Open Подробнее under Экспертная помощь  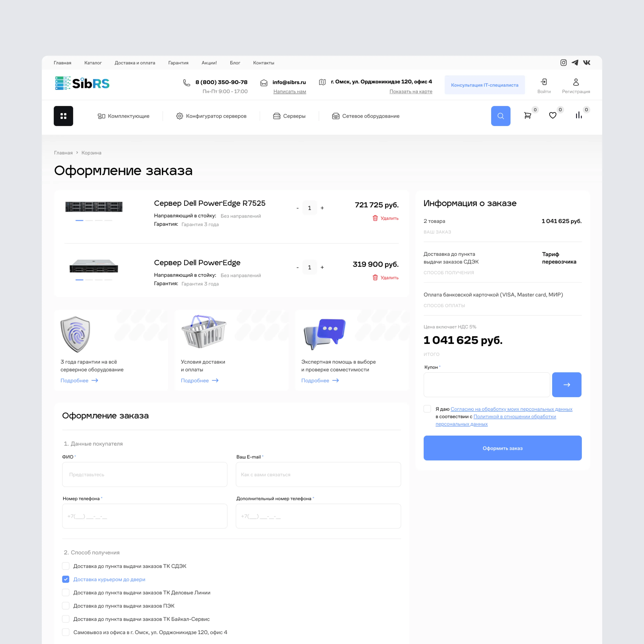tap(320, 380)
